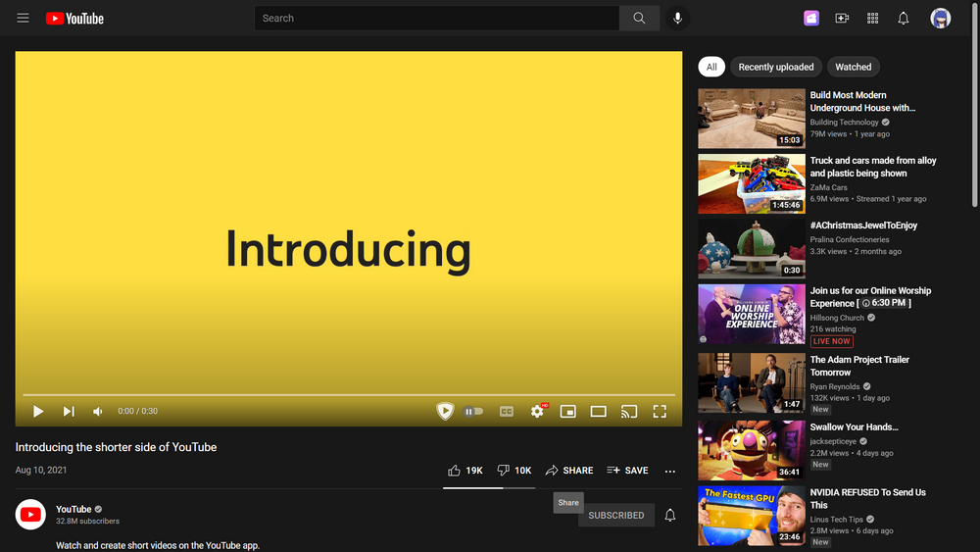Open the YouTube channel avatar
The width and height of the screenshot is (980, 552).
30,515
